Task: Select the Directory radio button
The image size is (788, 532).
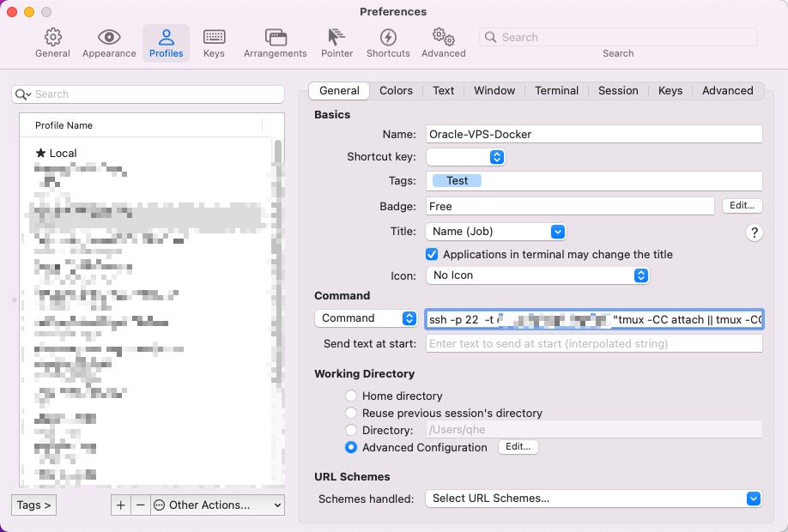Action: 351,430
